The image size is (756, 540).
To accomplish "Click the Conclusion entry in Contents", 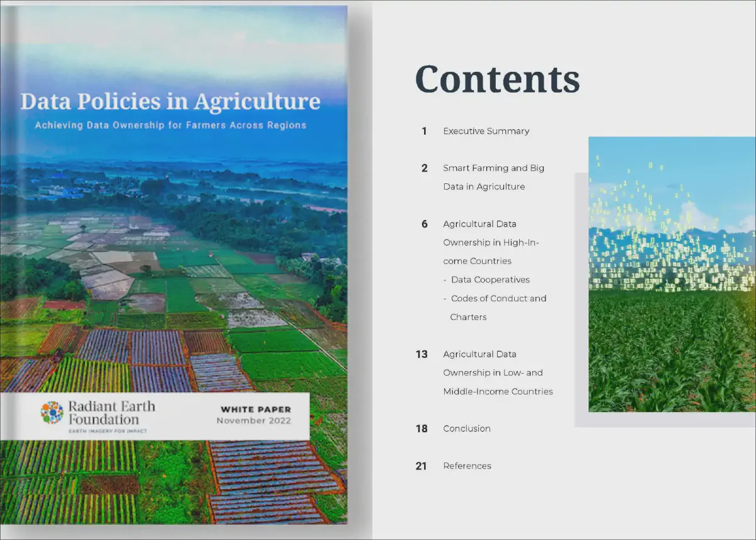I will tap(466, 428).
